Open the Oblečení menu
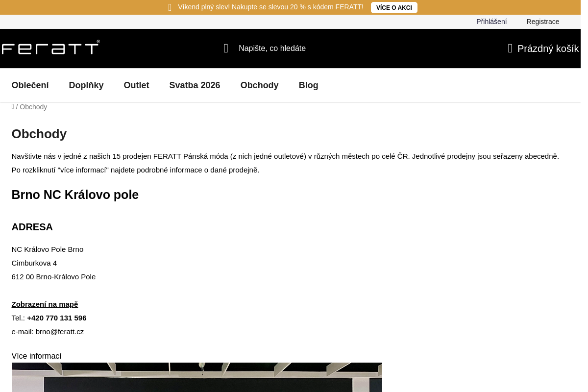This screenshot has height=392, width=588. 30,85
